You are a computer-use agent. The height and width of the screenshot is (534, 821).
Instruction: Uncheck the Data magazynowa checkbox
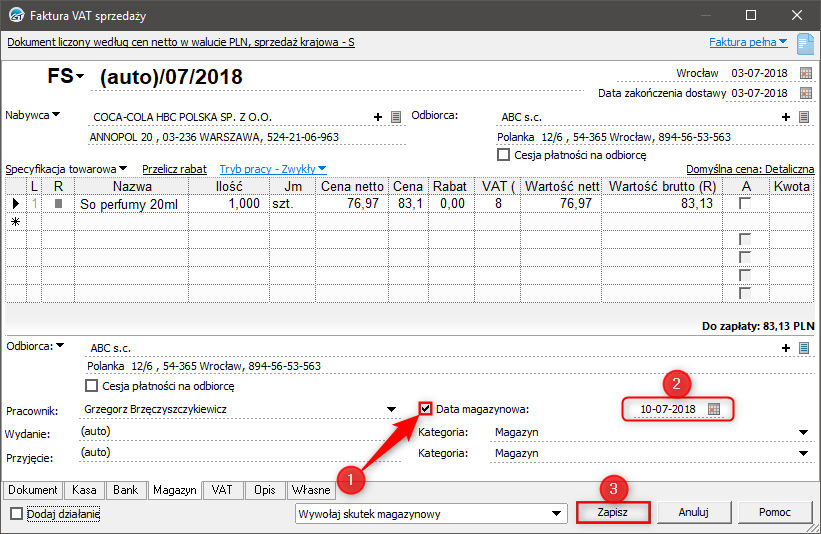tap(425, 408)
